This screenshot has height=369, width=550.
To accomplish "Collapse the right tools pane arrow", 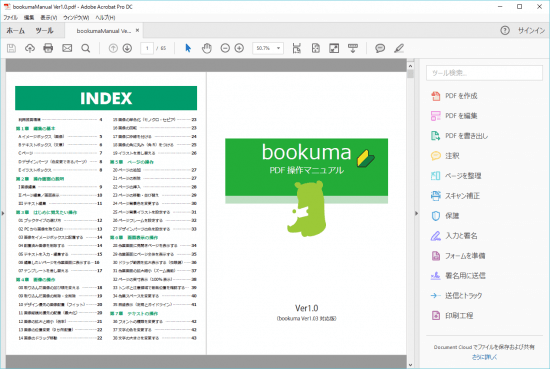I will point(416,213).
